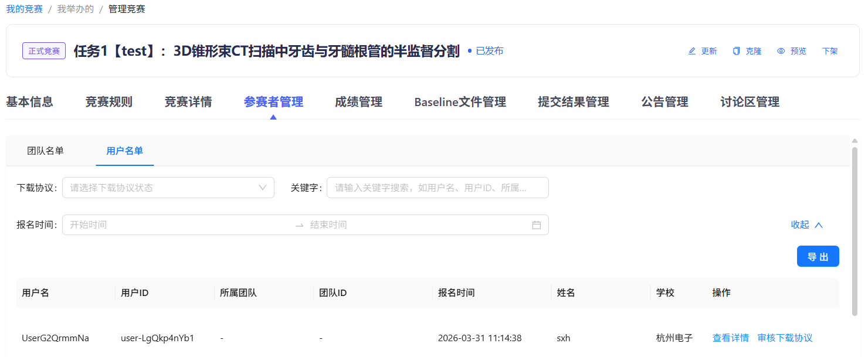This screenshot has height=357, width=868.
Task: Click the 我的竞赛 breadcrumb link
Action: [24, 9]
